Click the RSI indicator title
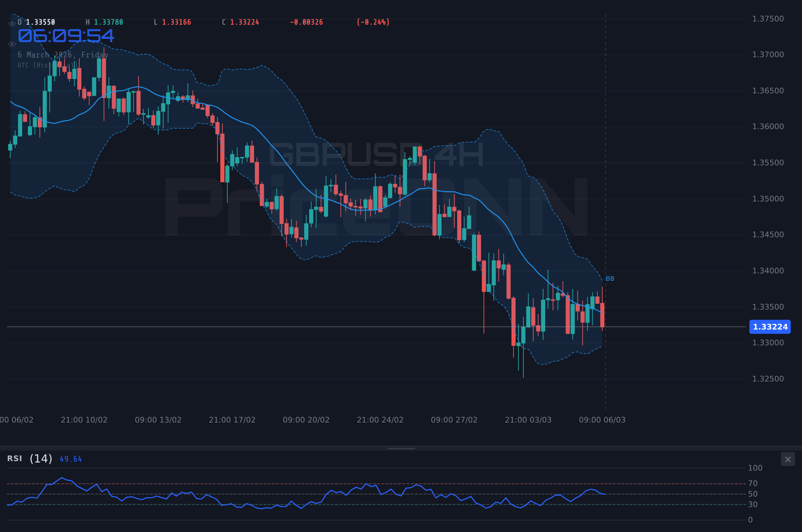 tap(14, 459)
